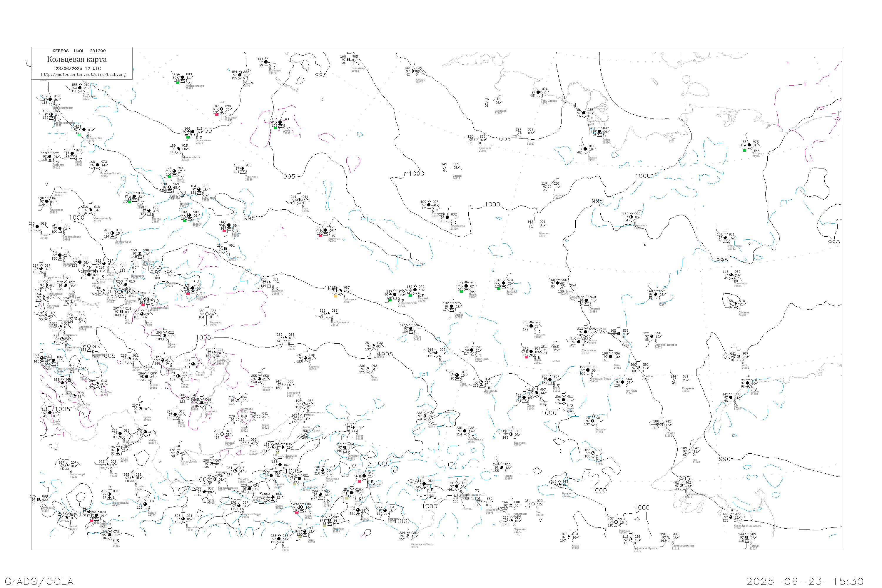882x588 pixels.
Task: Click the station circle at Тугончани
Action: 242,169
